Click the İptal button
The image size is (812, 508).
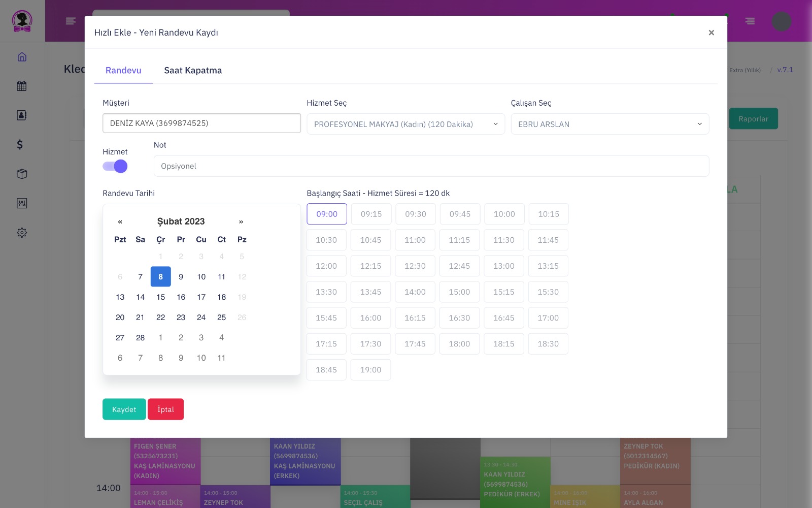[x=165, y=409]
